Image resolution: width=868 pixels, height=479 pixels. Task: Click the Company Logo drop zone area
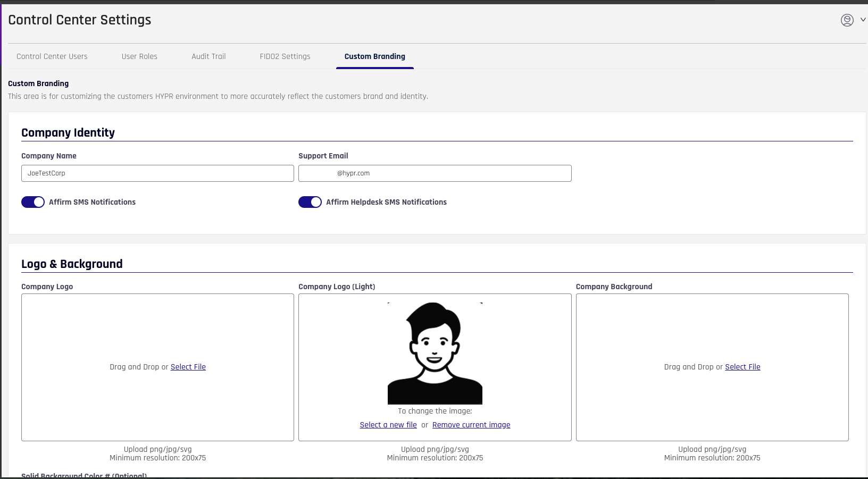coord(157,330)
